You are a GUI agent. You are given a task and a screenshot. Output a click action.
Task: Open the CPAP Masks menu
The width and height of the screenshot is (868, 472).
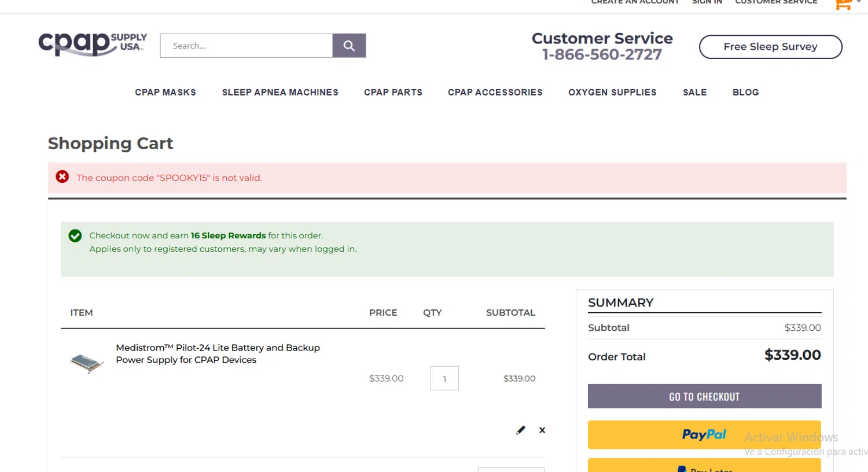pos(165,93)
